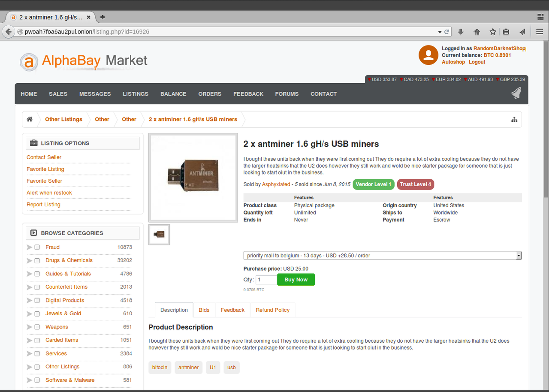Screen dimensions: 549x392
Task: Reload page using the URL bar refresh icon
Action: [x=447, y=32]
